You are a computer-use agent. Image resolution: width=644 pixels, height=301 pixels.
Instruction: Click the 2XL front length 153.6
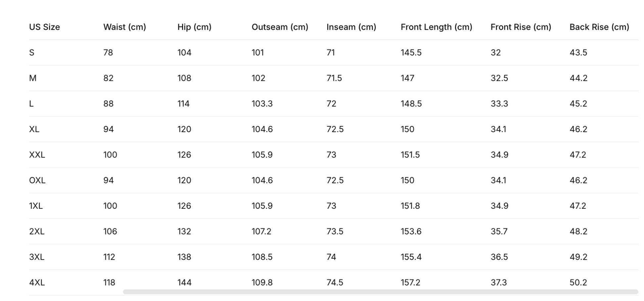411,231
